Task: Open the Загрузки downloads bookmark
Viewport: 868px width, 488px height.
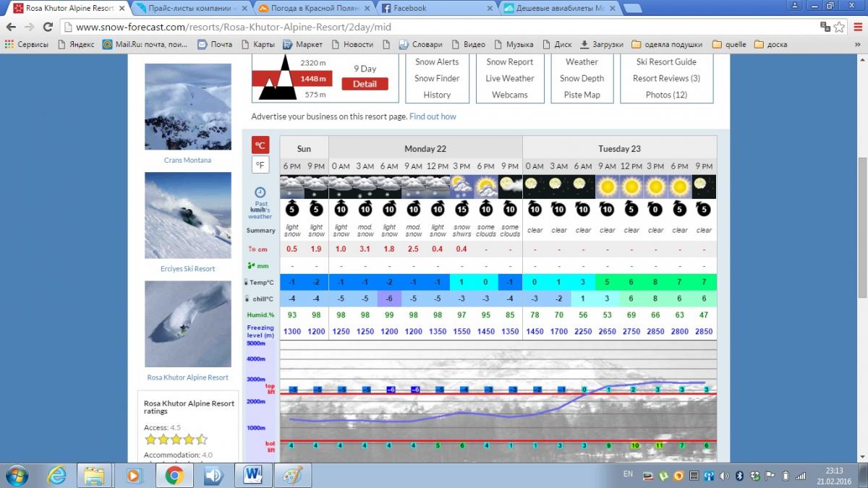Action: click(602, 44)
